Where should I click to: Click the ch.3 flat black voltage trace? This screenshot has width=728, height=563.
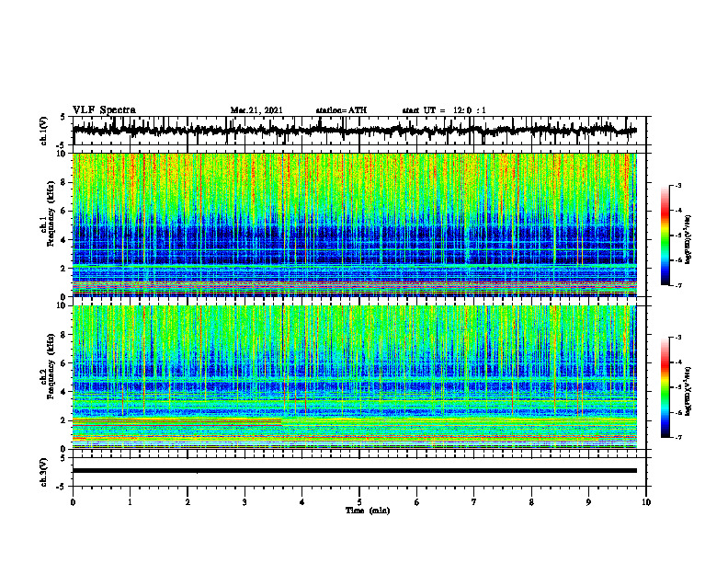click(354, 471)
